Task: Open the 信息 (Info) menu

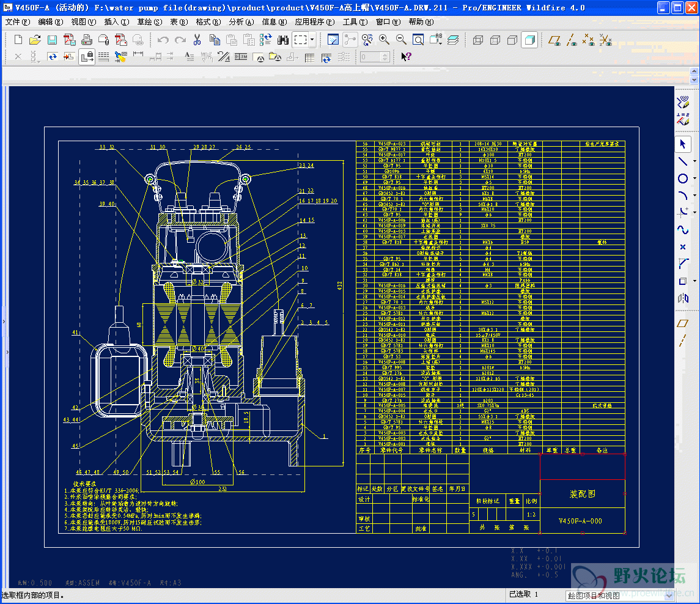Action: click(274, 22)
